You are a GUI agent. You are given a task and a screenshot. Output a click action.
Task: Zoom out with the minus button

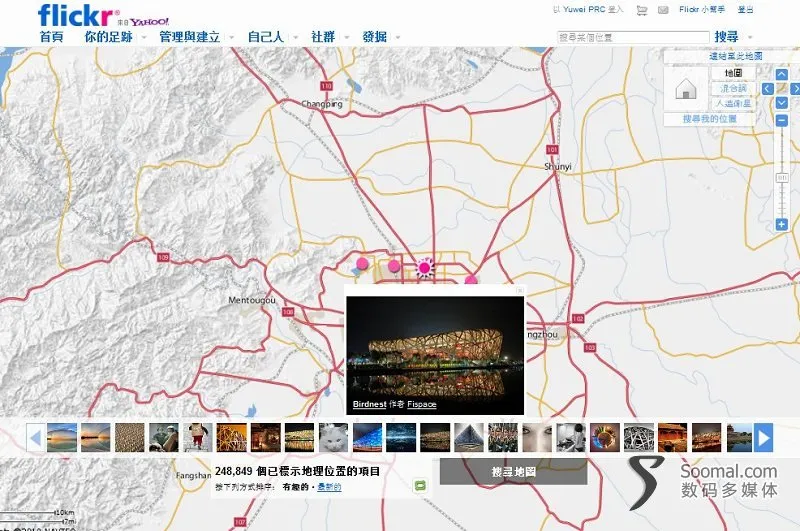click(x=782, y=121)
